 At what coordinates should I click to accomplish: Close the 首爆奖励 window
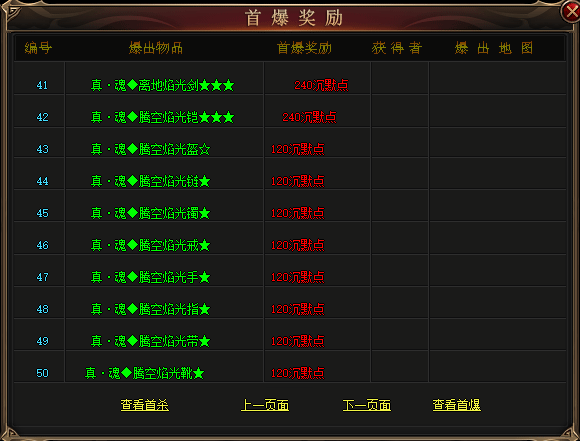[x=571, y=11]
